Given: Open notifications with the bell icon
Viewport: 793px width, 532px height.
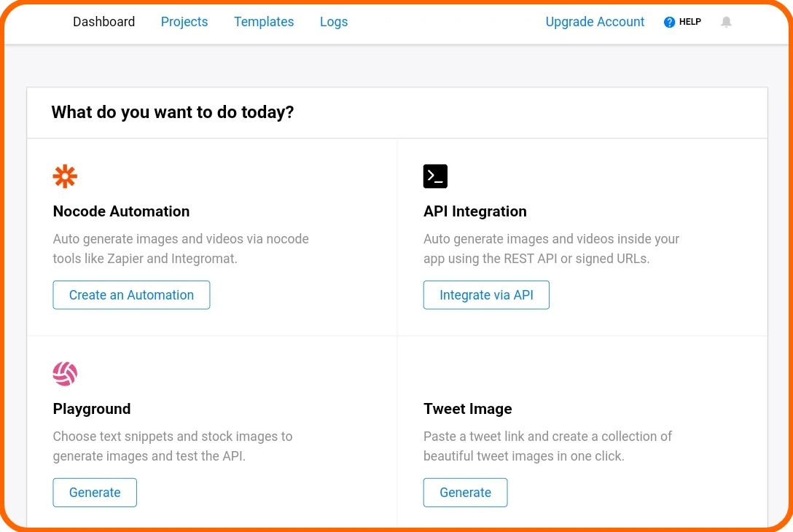Looking at the screenshot, I should pos(726,22).
